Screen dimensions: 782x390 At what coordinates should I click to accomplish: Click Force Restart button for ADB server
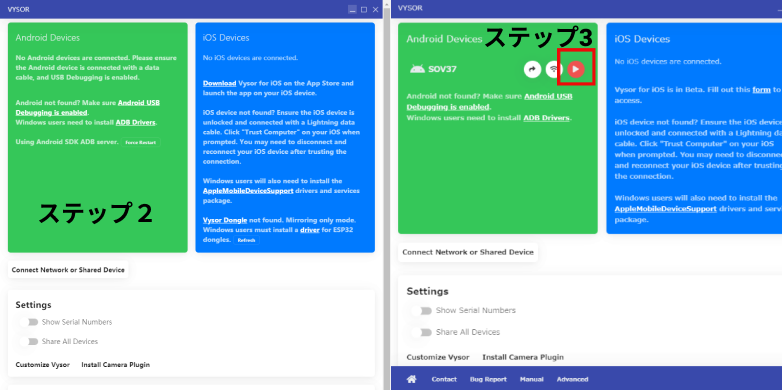tap(141, 143)
